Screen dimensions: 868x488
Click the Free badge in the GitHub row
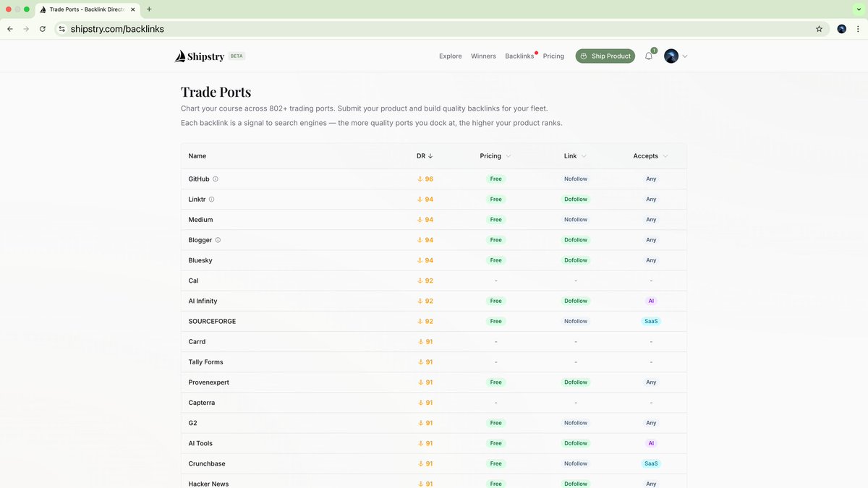[495, 179]
